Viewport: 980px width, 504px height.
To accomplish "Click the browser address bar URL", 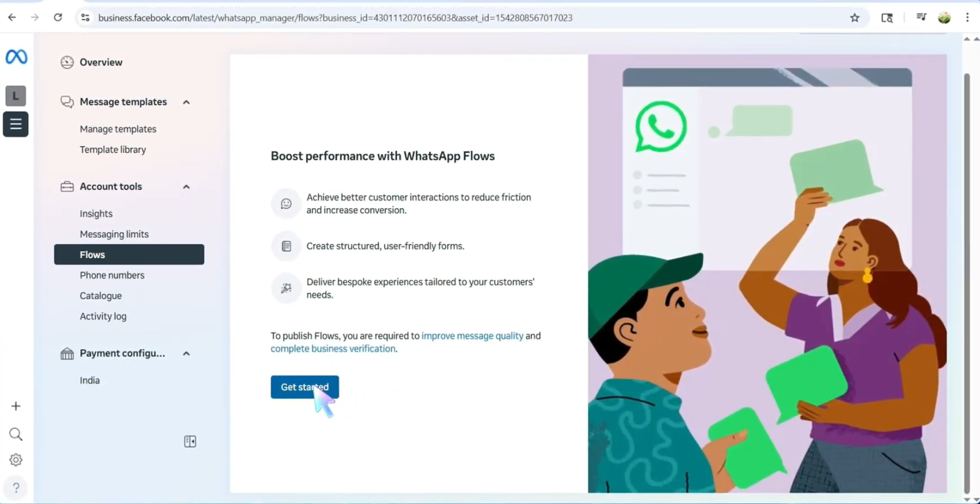I will pos(335,18).
